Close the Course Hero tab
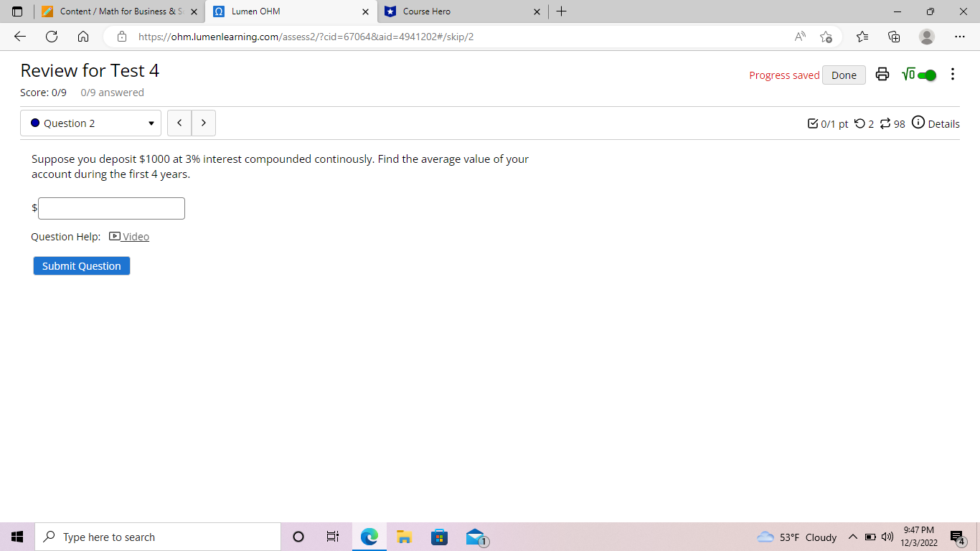The image size is (980, 551). click(537, 11)
